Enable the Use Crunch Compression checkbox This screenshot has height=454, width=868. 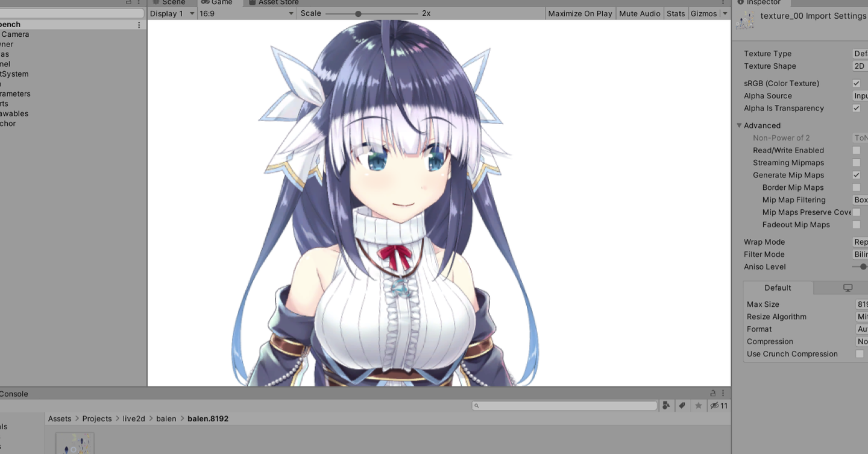point(860,354)
